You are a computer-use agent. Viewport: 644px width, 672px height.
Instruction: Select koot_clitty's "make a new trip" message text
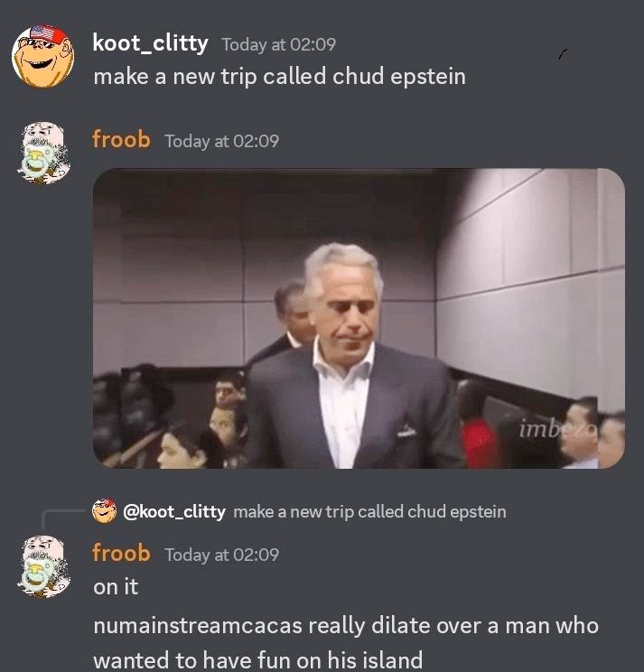click(x=280, y=77)
